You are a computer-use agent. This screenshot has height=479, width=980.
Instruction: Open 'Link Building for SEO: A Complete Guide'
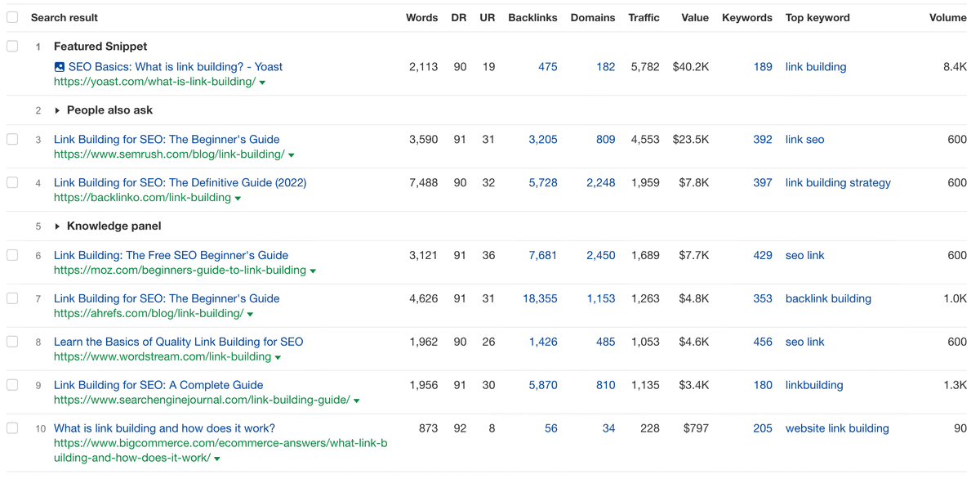click(x=158, y=385)
